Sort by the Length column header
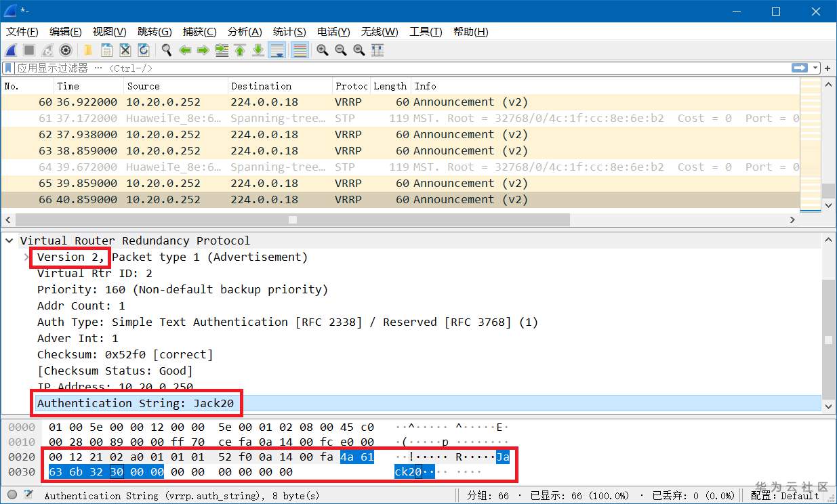This screenshot has width=837, height=504. pyautogui.click(x=390, y=86)
